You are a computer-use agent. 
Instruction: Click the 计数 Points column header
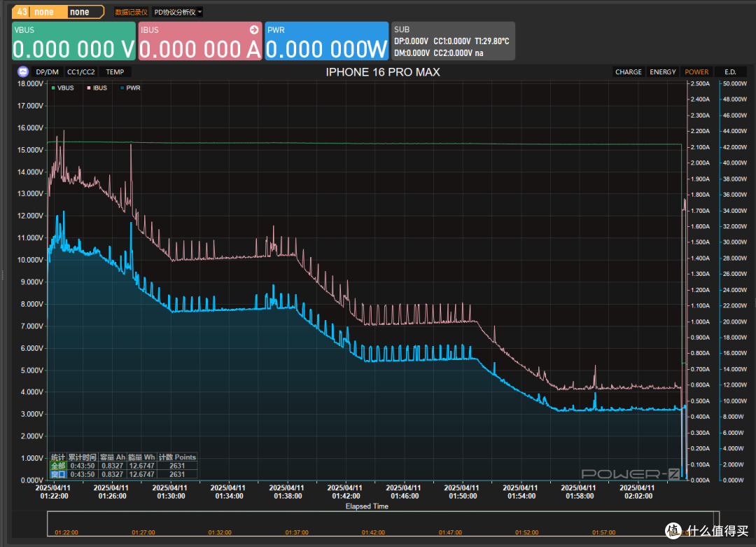pos(177,457)
